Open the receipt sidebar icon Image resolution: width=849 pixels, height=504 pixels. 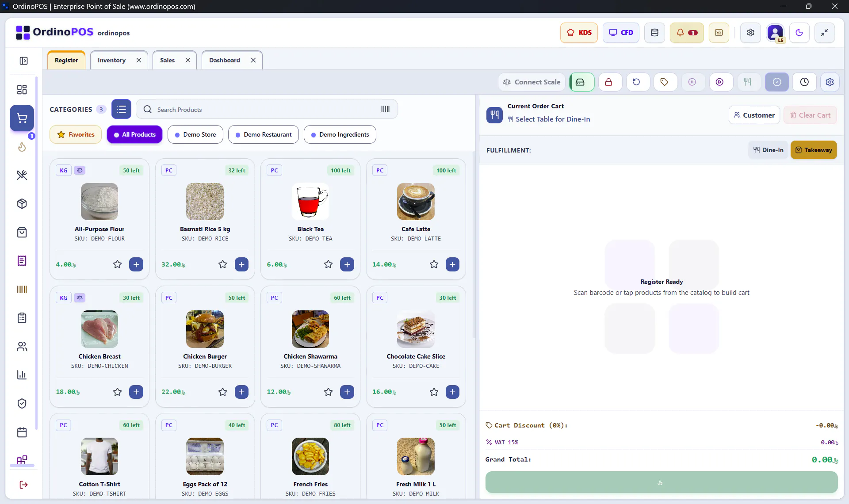[x=22, y=261]
